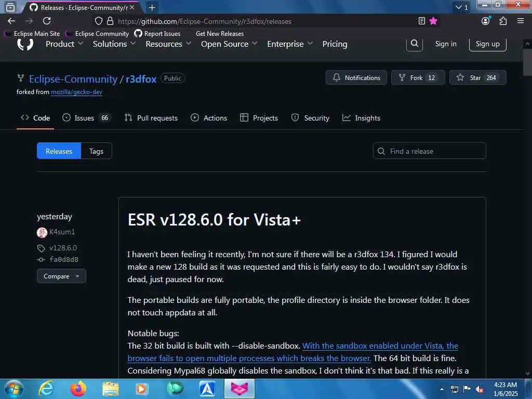Close the Releases browser tab

[132, 7]
